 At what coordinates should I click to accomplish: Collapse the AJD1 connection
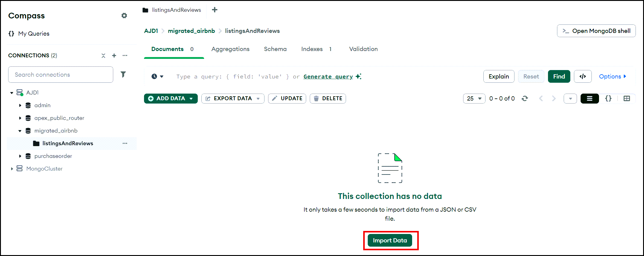pyautogui.click(x=11, y=93)
